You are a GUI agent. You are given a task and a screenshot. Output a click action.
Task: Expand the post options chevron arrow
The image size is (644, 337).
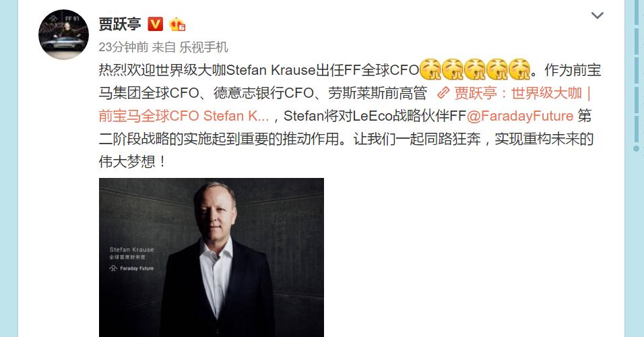pos(597,16)
